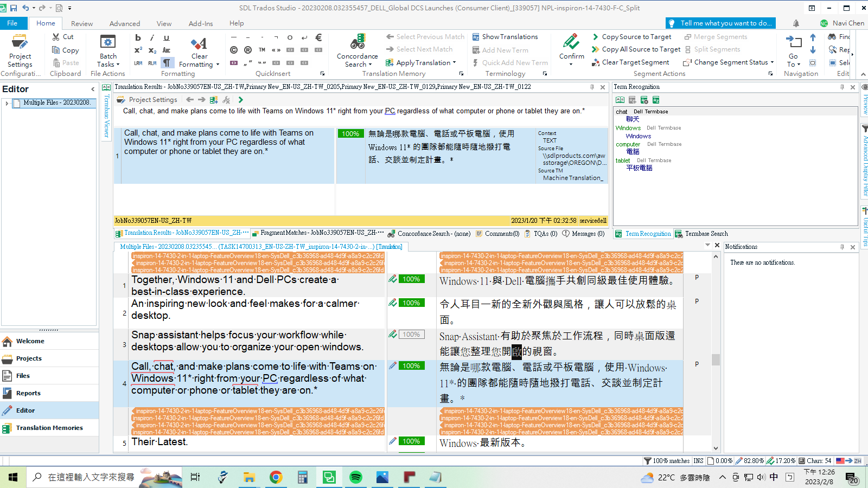The height and width of the screenshot is (488, 868).
Task: Click segment 1 status 100% match
Action: tap(411, 279)
